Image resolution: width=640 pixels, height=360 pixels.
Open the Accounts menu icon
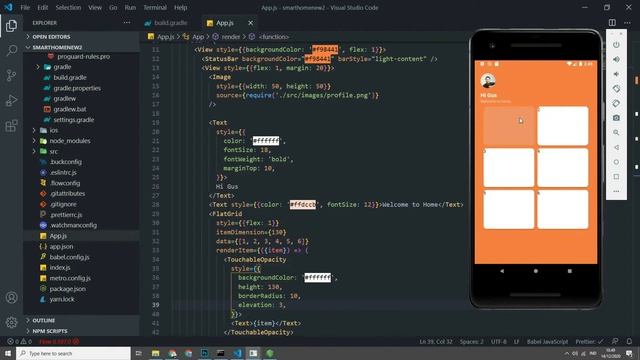[11, 298]
